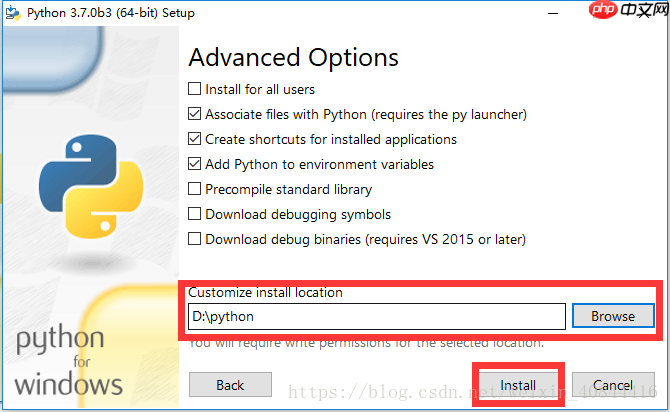Click into the install location text field

pyautogui.click(x=377, y=316)
